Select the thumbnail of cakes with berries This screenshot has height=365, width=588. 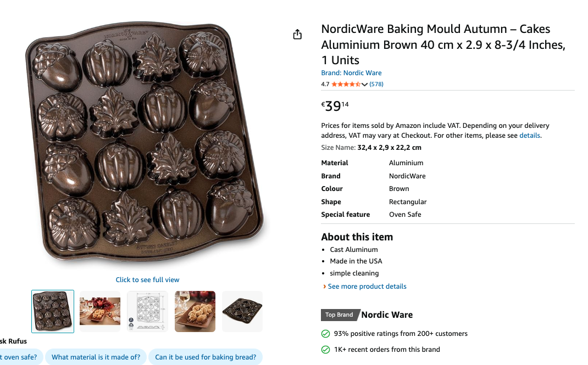click(x=99, y=311)
